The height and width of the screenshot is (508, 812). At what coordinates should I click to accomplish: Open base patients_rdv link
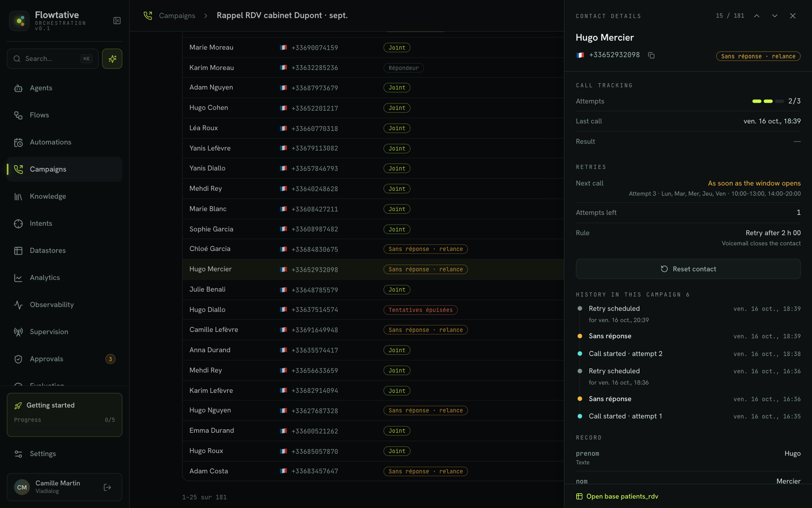click(x=617, y=496)
